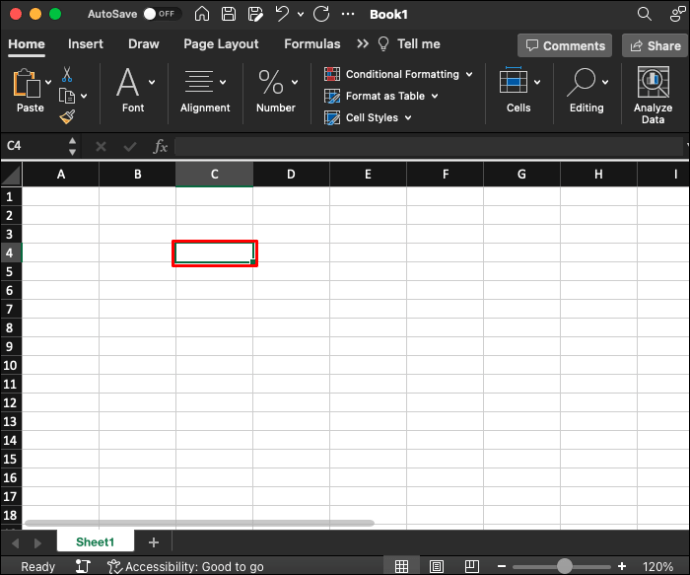The height and width of the screenshot is (575, 690).
Task: Switch to Page Layout view in status bar
Action: pyautogui.click(x=436, y=566)
